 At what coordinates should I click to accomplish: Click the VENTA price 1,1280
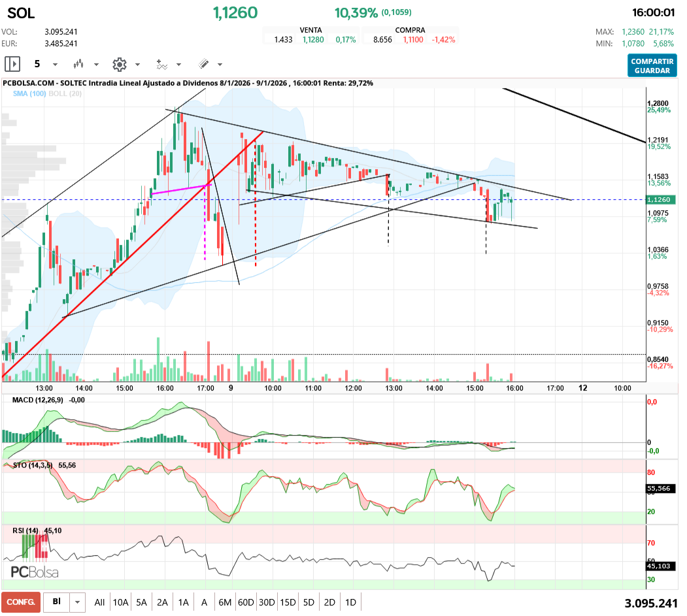click(x=313, y=39)
